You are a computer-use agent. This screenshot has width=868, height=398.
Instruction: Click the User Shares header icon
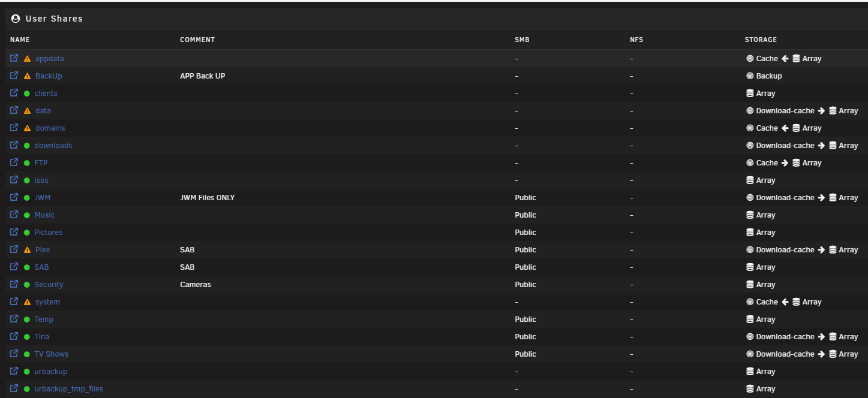pyautogui.click(x=16, y=19)
